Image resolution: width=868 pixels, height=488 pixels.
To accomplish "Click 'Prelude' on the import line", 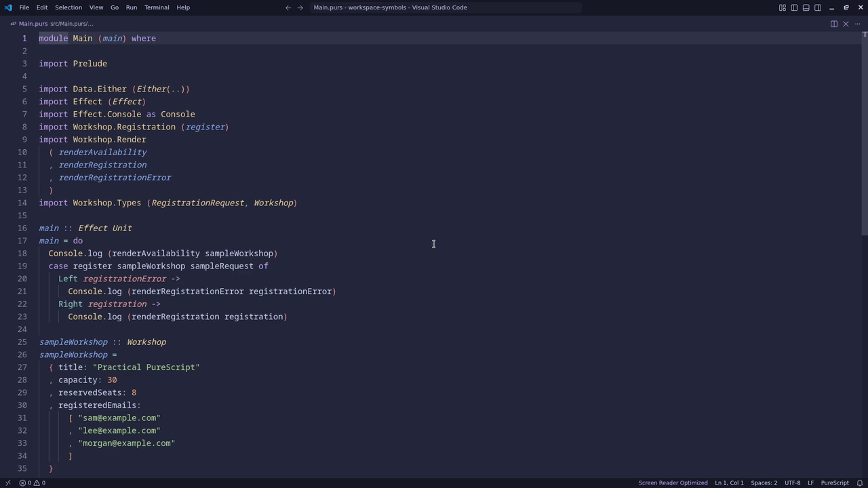I will (90, 64).
